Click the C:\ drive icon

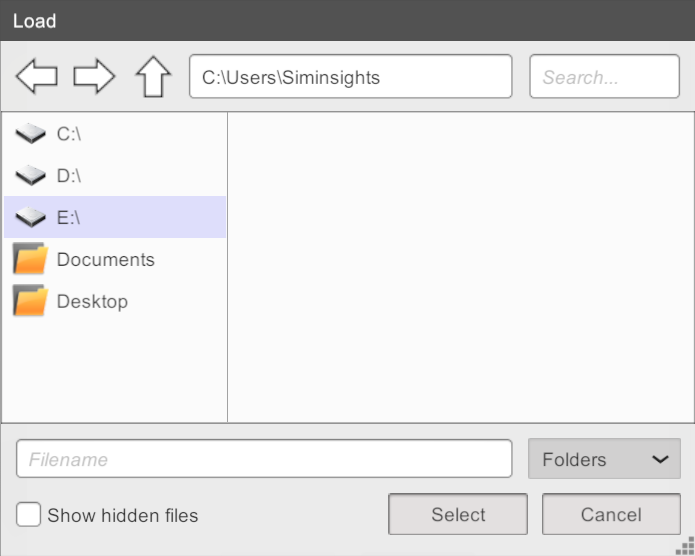(x=32, y=133)
